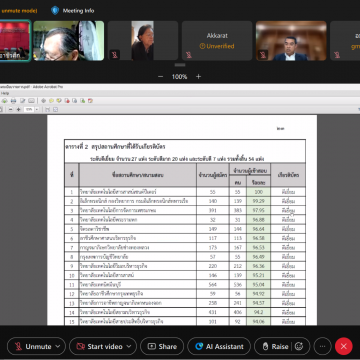Click the Edit document icon in Acrobat toolbar
The width and height of the screenshot is (360, 360).
tap(23, 101)
